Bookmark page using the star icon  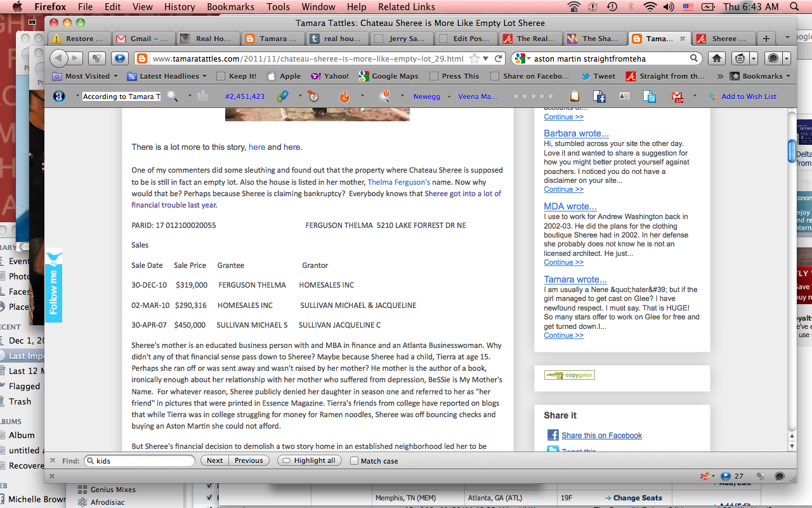point(475,58)
